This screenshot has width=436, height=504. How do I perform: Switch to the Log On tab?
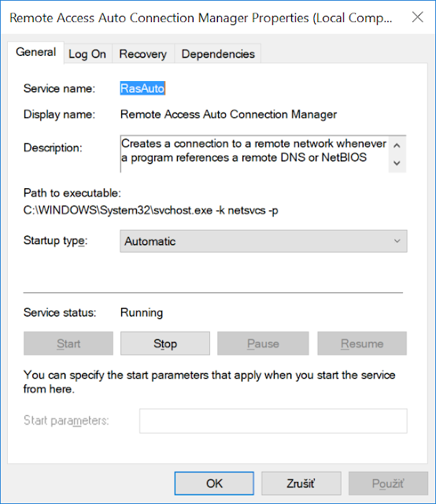pyautogui.click(x=87, y=54)
